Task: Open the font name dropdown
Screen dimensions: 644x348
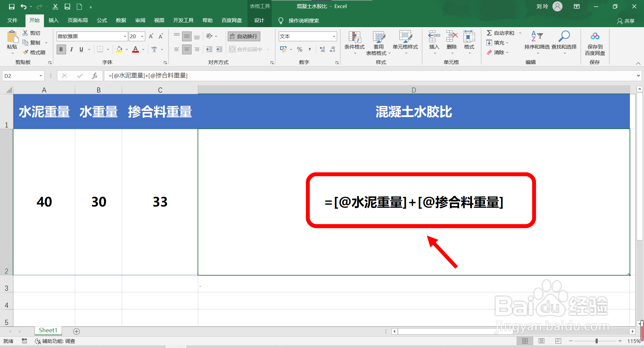Action: (x=124, y=36)
